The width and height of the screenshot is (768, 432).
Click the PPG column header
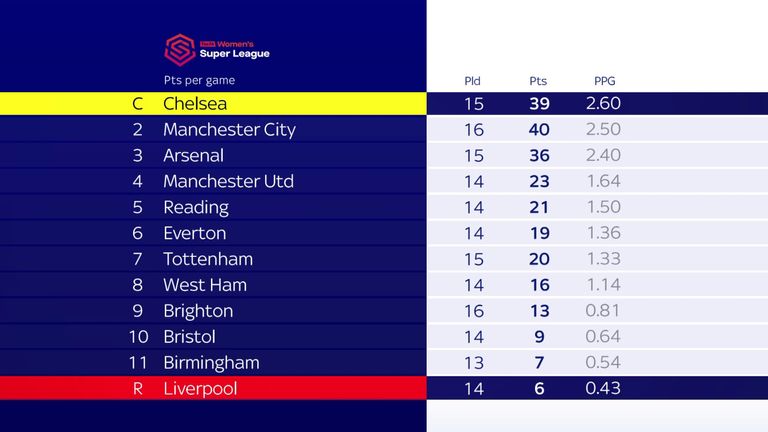pos(604,81)
